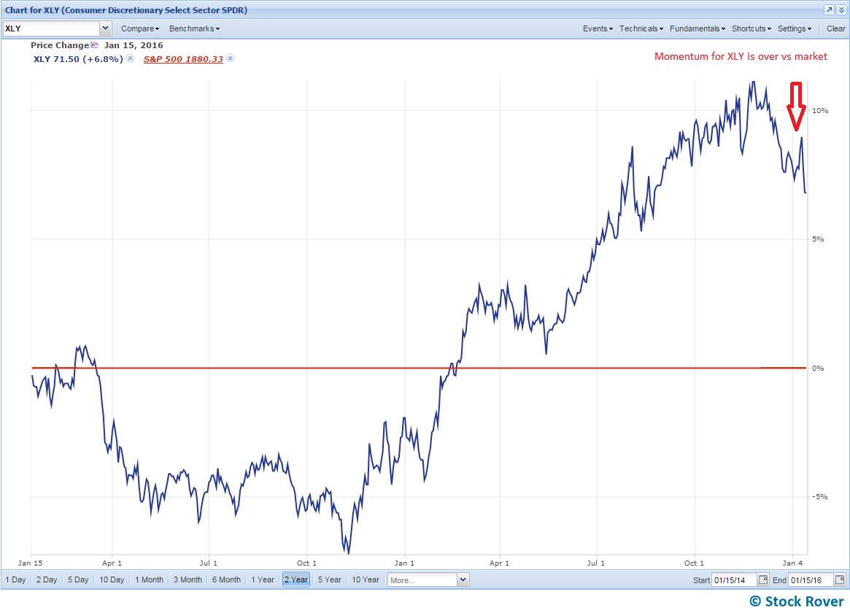Image resolution: width=850 pixels, height=616 pixels.
Task: Click the More... period text field
Action: coord(422,580)
